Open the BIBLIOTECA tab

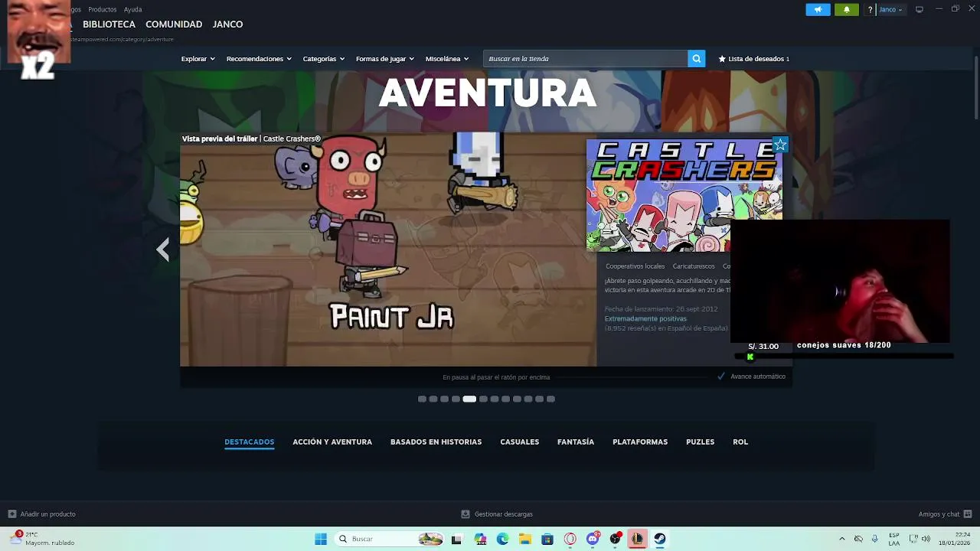click(x=109, y=24)
